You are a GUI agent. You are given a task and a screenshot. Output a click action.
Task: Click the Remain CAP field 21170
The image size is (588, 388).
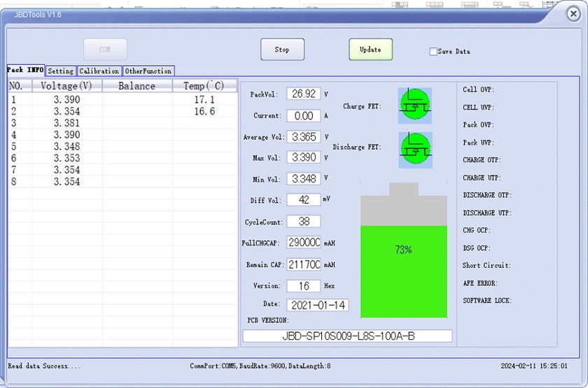pyautogui.click(x=304, y=264)
